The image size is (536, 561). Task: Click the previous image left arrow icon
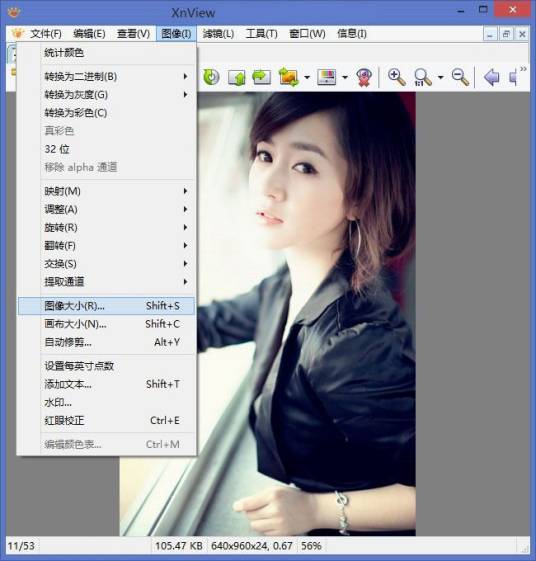[491, 77]
